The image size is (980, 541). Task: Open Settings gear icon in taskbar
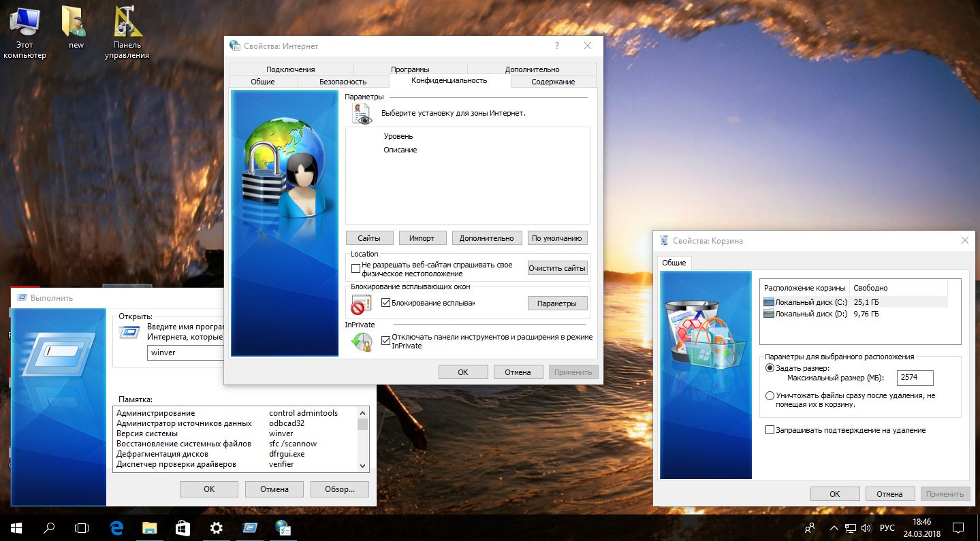pyautogui.click(x=217, y=527)
